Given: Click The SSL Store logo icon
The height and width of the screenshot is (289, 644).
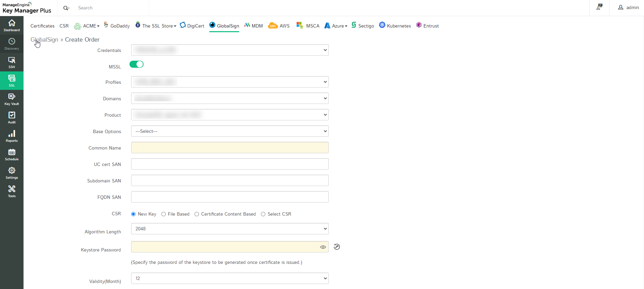Looking at the screenshot, I should (x=138, y=25).
